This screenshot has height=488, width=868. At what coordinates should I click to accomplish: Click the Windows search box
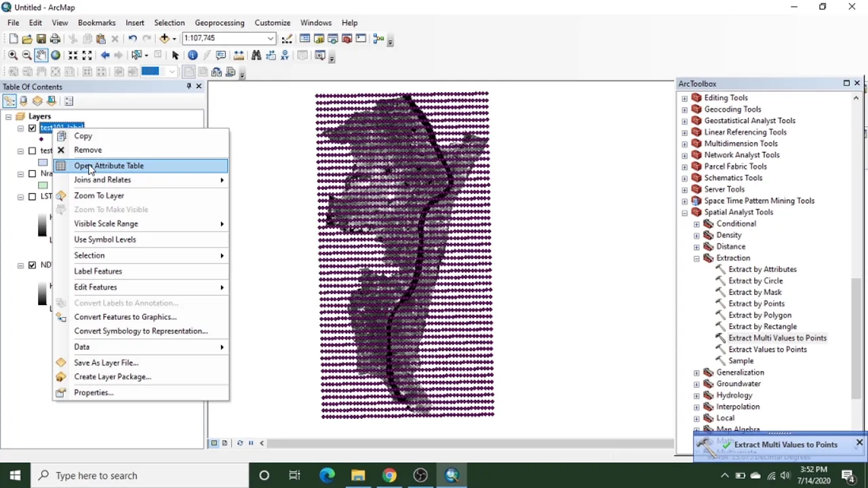(x=140, y=475)
